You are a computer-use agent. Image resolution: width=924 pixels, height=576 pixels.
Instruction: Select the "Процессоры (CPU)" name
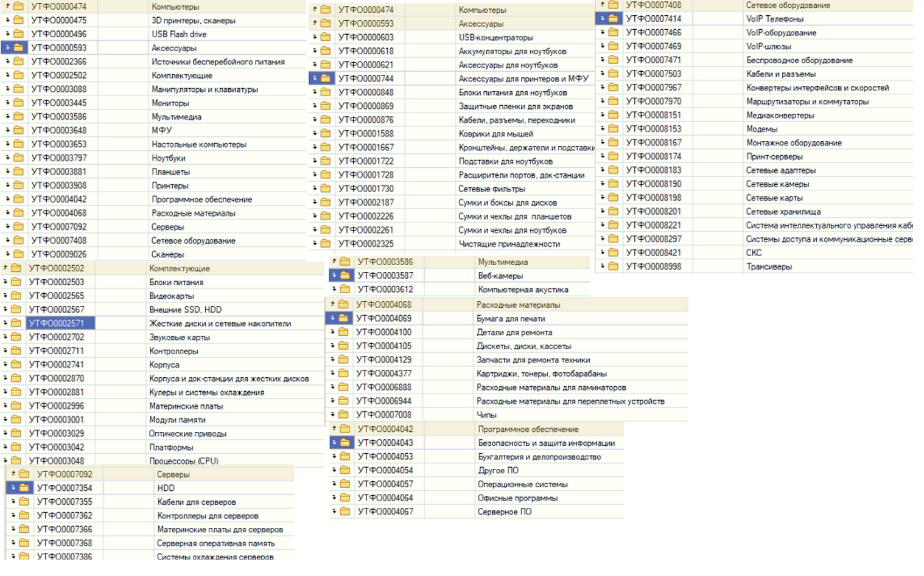(184, 461)
